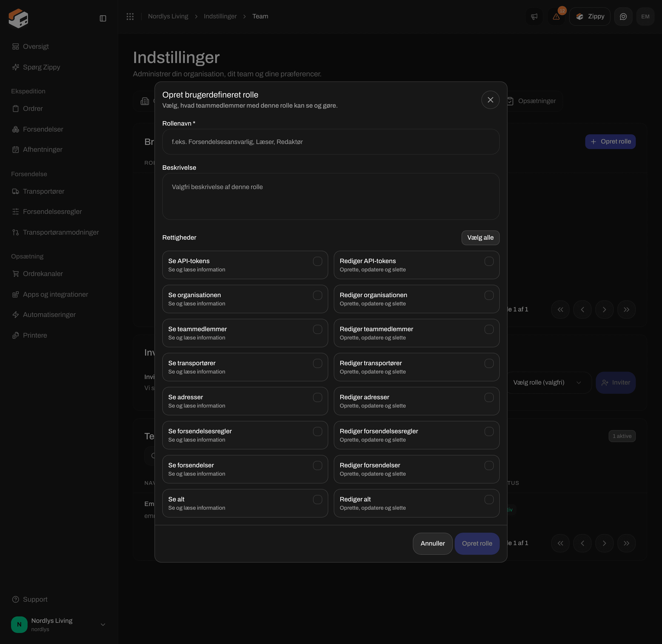
Task: Click the EM user avatar
Action: point(645,17)
